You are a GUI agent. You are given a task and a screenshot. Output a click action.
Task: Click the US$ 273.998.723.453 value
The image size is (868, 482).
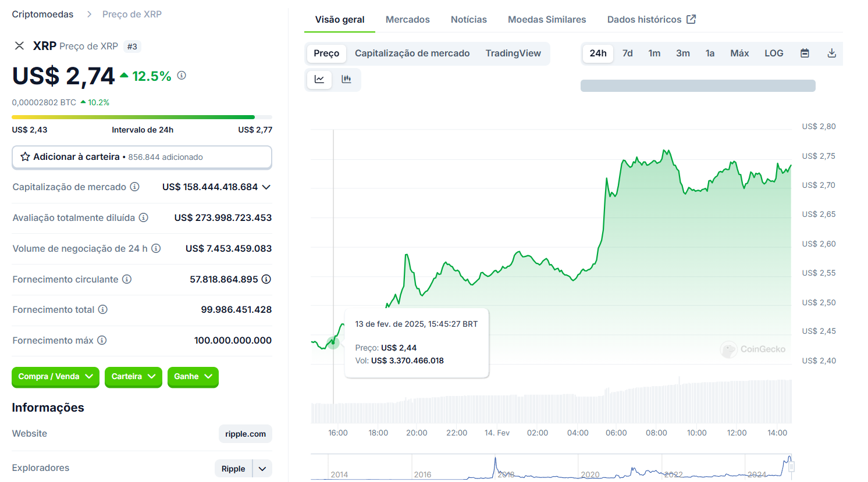coord(223,217)
